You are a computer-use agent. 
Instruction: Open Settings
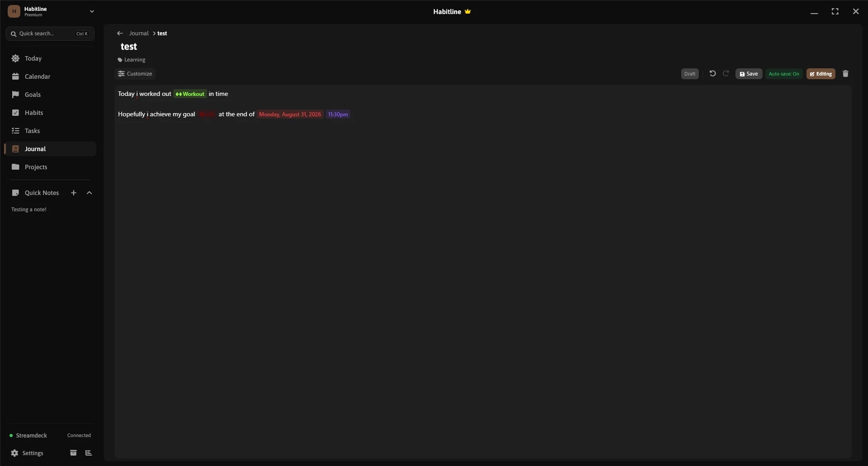pos(28,453)
